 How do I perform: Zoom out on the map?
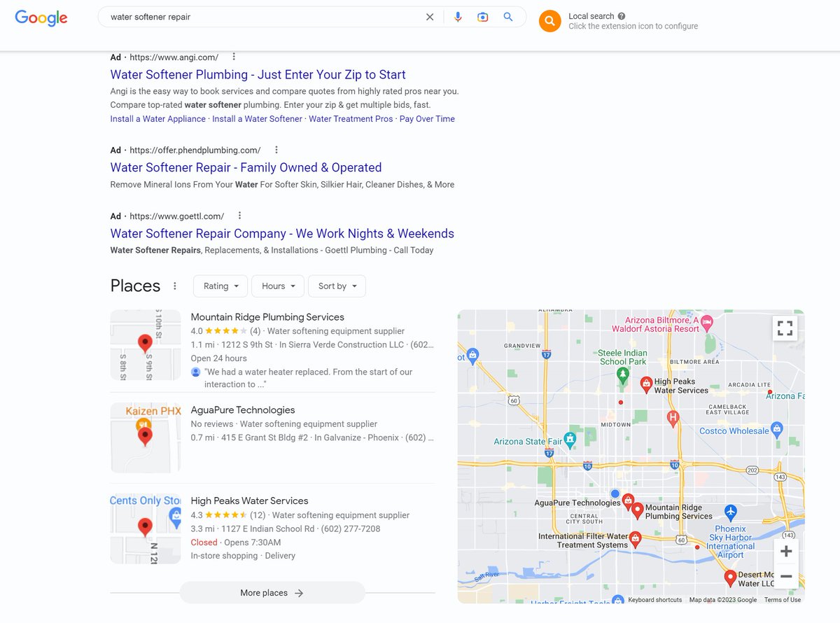786,577
